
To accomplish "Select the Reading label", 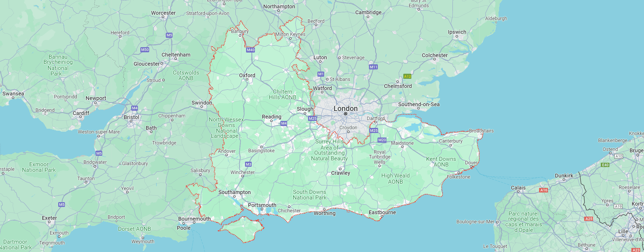I will pyautogui.click(x=272, y=117).
